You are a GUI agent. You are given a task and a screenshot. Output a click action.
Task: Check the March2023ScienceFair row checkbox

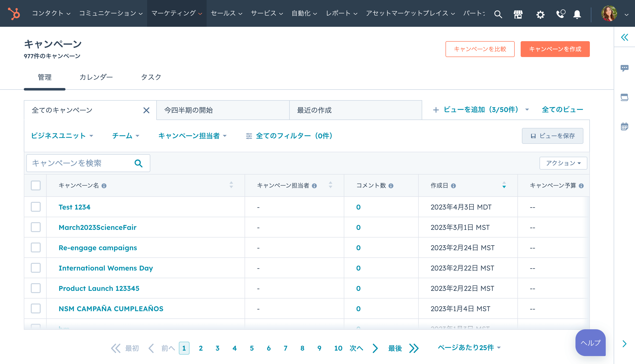[x=36, y=227]
